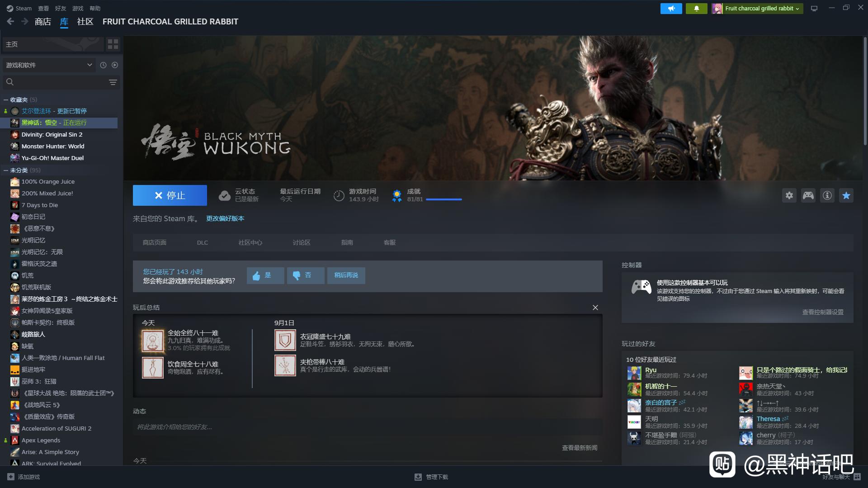Close the 玩后总结 panel
This screenshot has width=868, height=488.
pyautogui.click(x=595, y=308)
